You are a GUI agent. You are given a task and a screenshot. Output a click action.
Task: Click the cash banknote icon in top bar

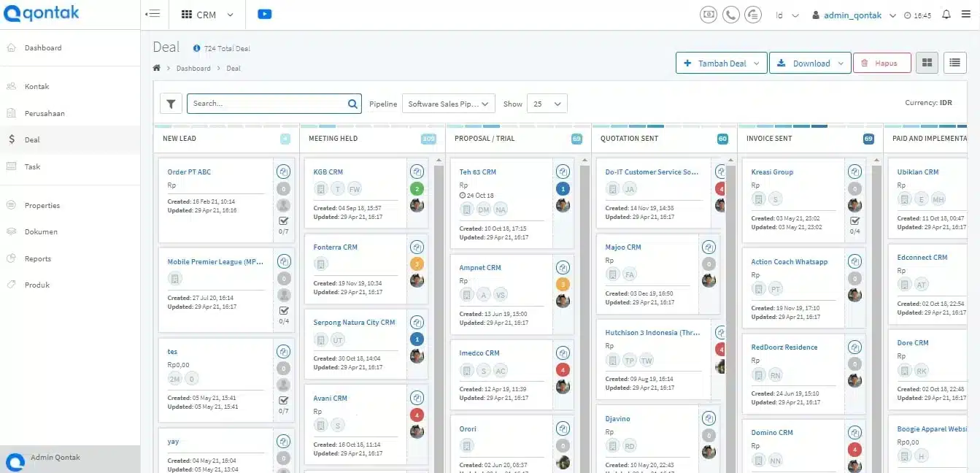[708, 15]
